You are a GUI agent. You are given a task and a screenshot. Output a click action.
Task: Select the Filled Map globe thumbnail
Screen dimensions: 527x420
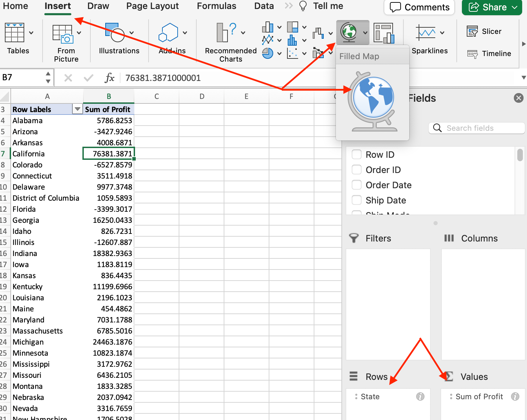(373, 102)
